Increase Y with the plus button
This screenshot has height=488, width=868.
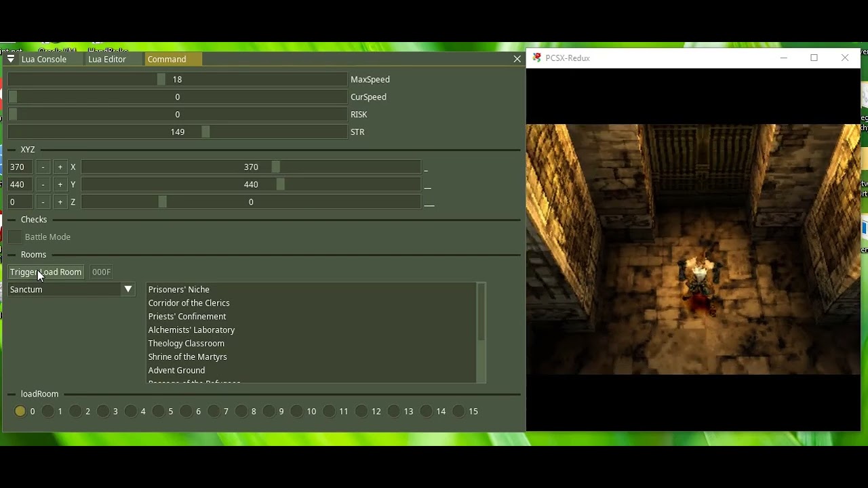[x=60, y=184]
